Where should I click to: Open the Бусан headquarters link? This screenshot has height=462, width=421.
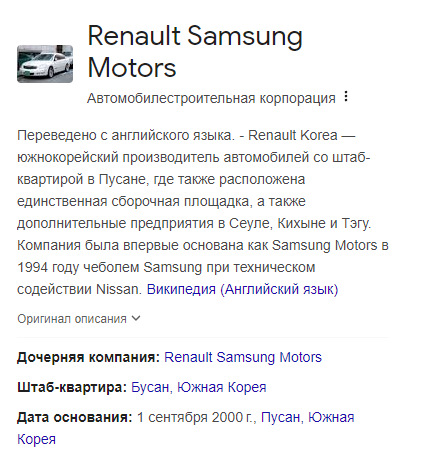[150, 387]
